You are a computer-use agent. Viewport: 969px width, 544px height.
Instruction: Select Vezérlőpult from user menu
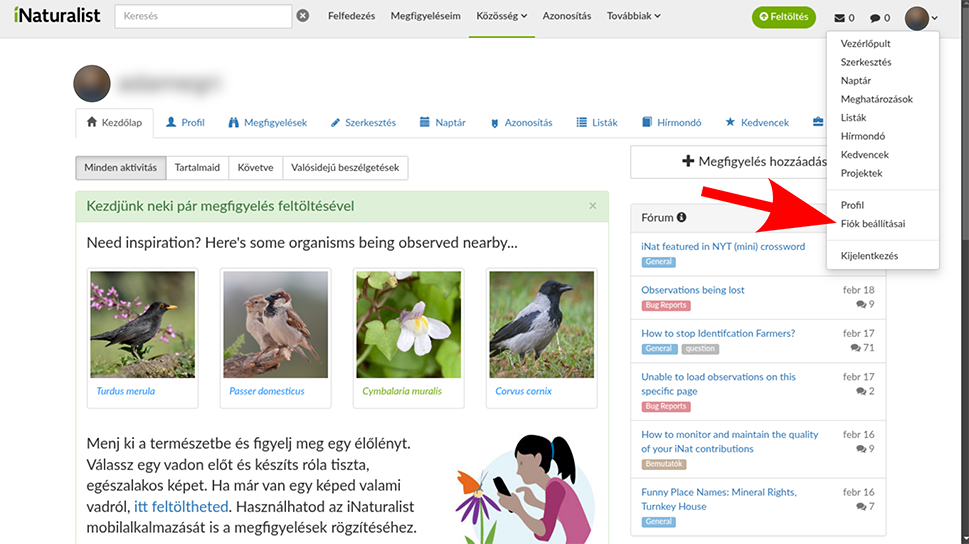point(865,44)
